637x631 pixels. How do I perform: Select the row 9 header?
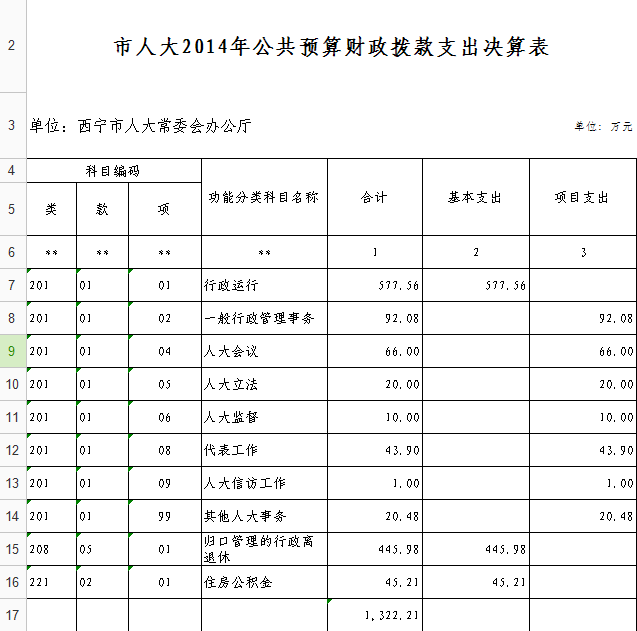(12, 351)
